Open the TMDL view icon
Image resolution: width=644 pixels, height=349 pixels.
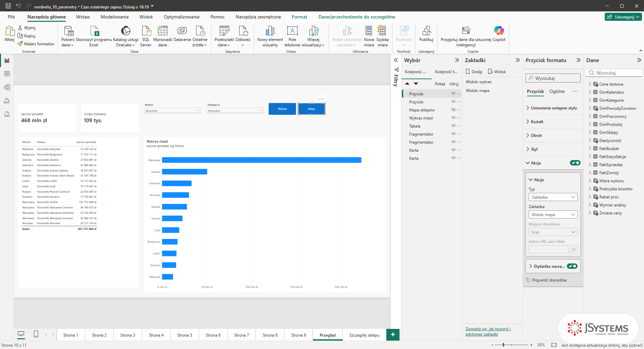click(x=7, y=114)
